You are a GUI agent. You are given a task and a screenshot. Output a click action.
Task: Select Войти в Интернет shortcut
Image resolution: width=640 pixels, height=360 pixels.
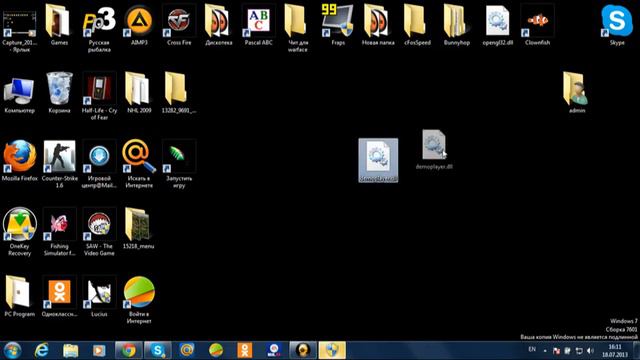[x=139, y=300]
